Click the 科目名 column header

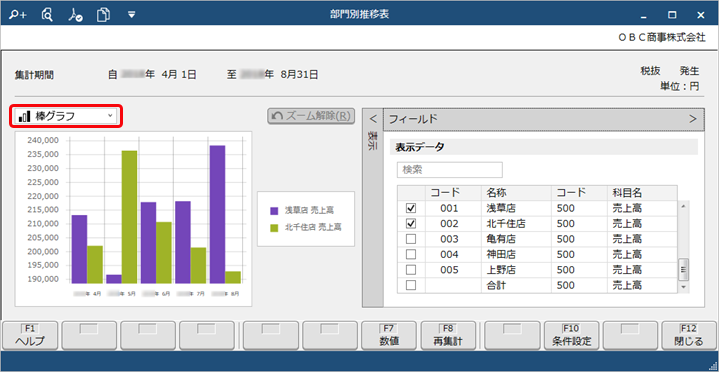click(642, 193)
